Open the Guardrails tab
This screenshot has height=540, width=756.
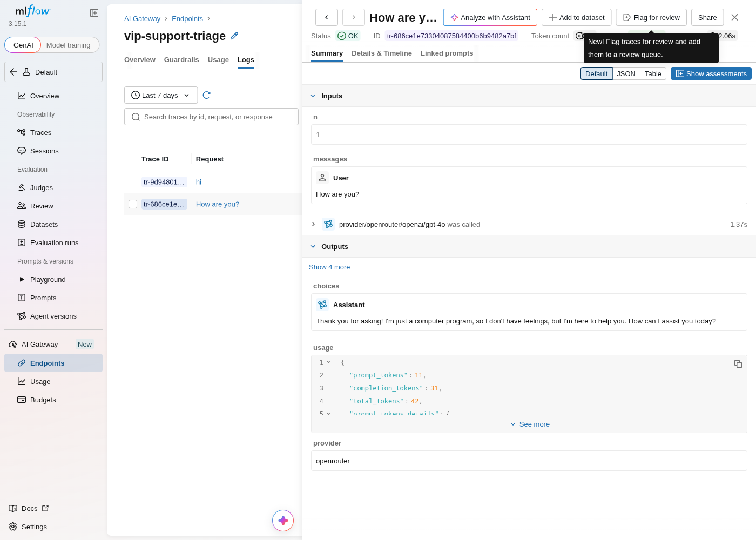click(181, 59)
